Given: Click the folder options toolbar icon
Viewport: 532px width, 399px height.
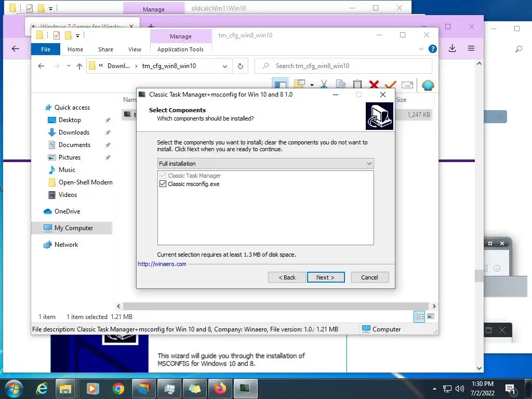Looking at the screenshot, I should point(300,84).
